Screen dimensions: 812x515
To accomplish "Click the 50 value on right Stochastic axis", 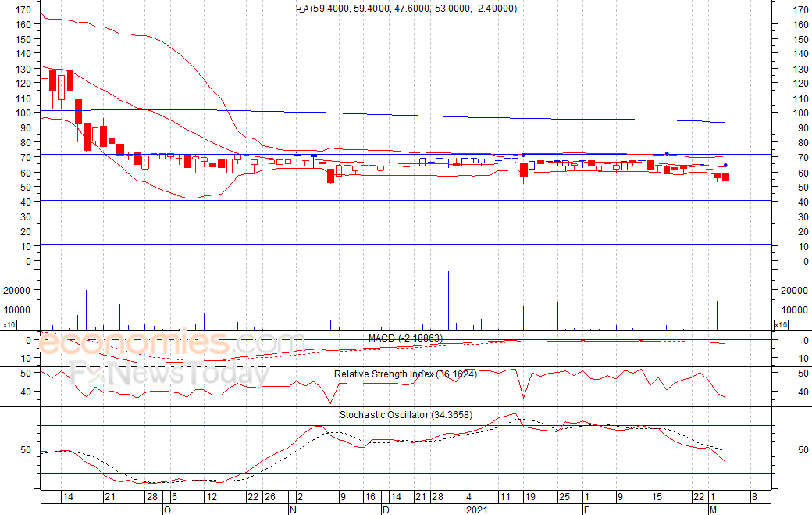I will pos(803,449).
